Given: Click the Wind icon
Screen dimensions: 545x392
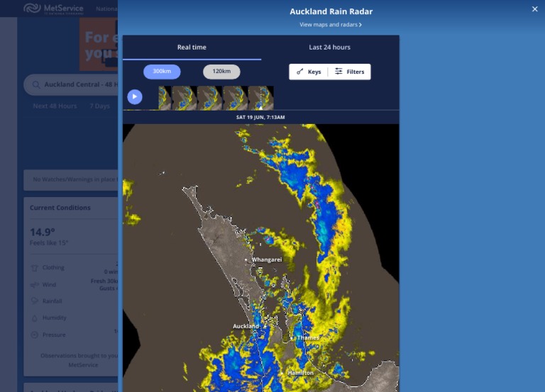Looking at the screenshot, I should (34, 285).
